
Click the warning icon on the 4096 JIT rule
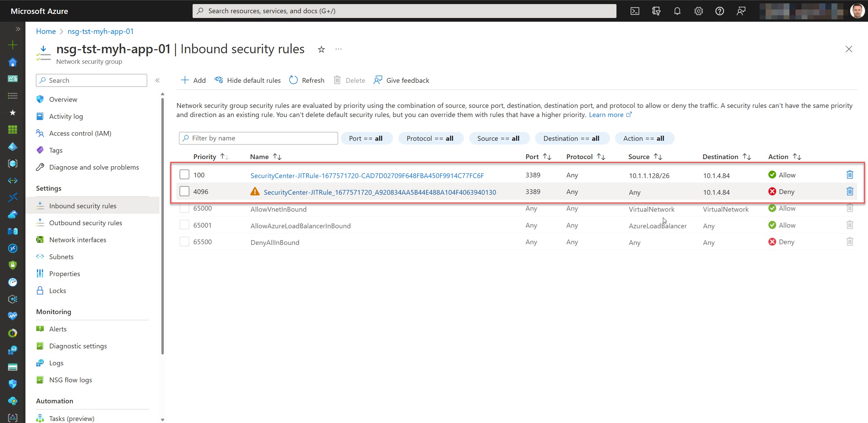tap(255, 192)
